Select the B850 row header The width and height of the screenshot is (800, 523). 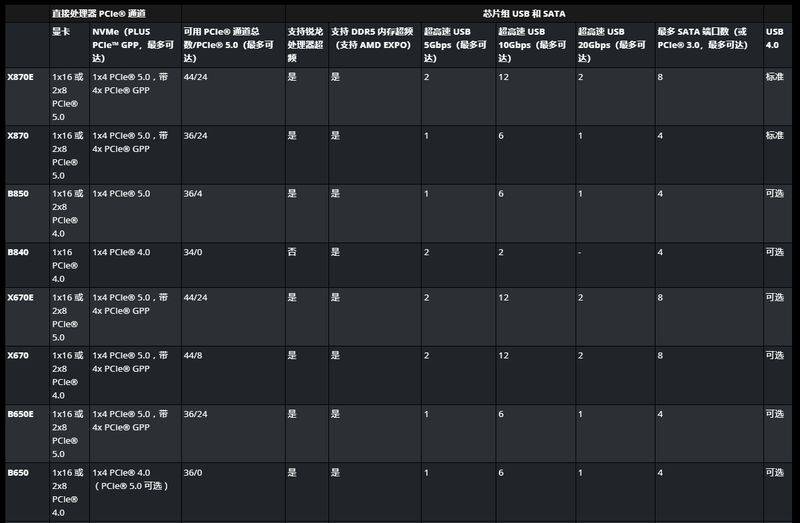[18, 194]
